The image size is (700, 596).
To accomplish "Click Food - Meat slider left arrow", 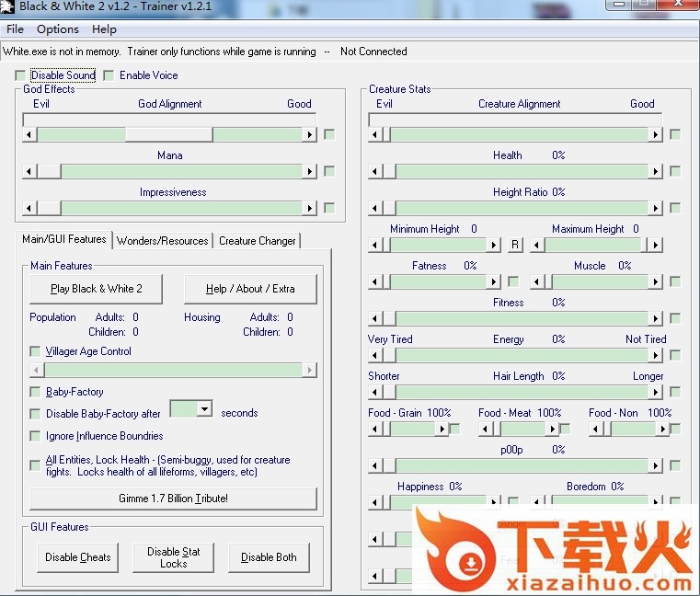I will 486,429.
